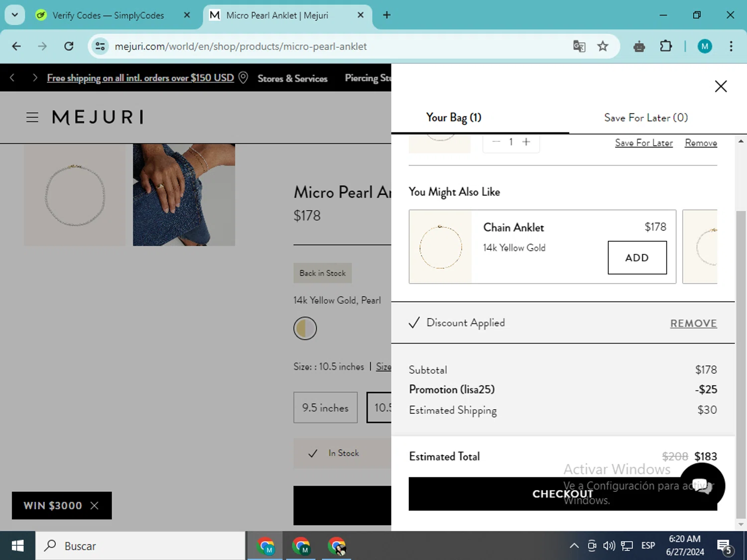Viewport: 747px width, 560px height.
Task: Open store locator pin icon
Action: 243,78
